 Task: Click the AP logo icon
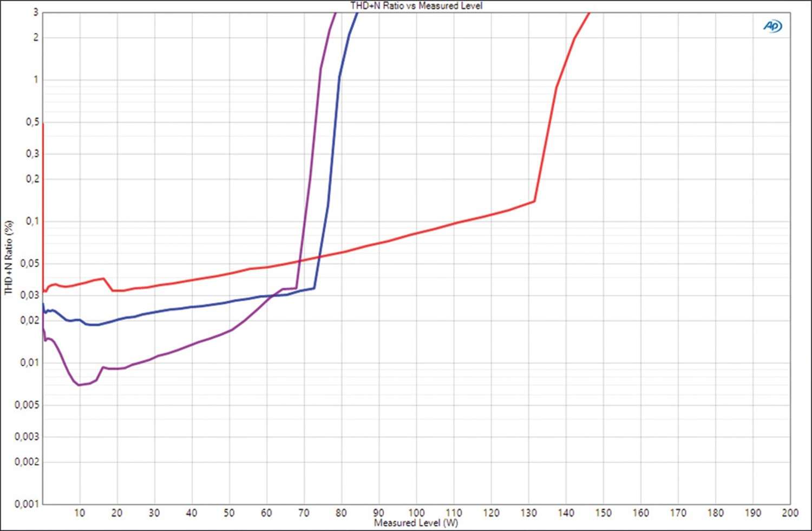tap(772, 25)
